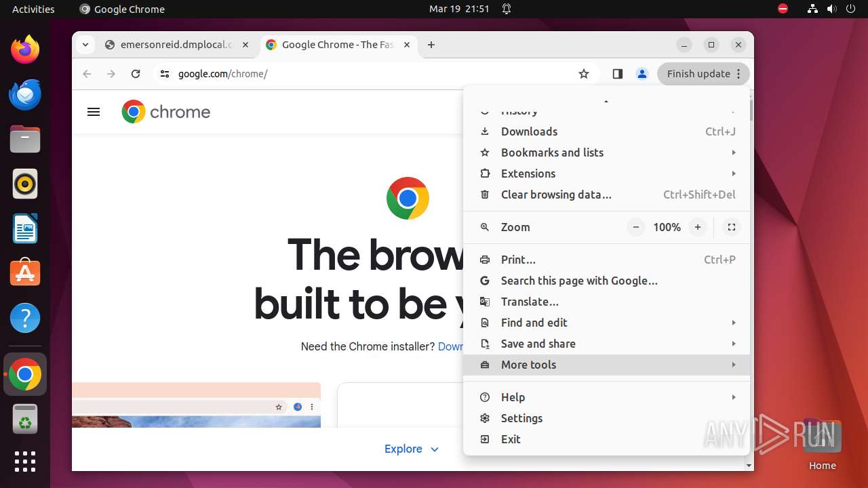Switch to the emersonreid.dmplocal tab

coord(178,45)
